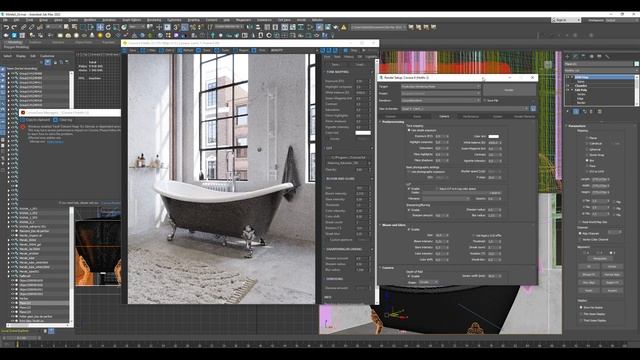
Task: Open Preset dropdown in Render Setup
Action: (441, 93)
